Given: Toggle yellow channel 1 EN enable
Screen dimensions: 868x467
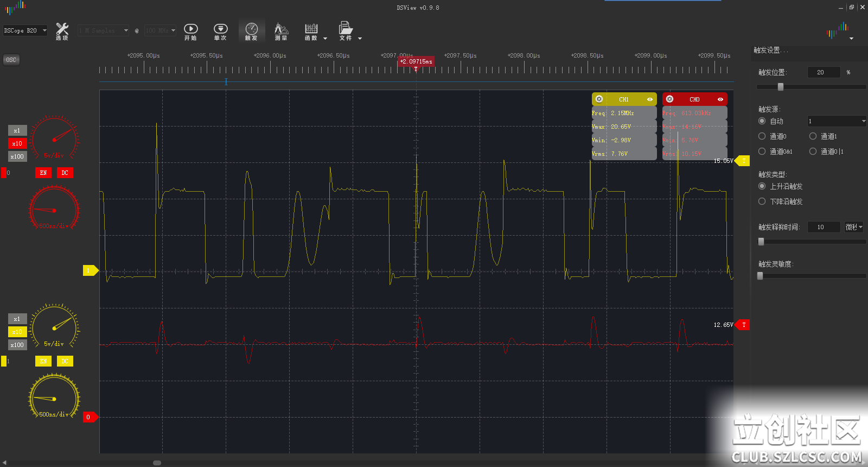Looking at the screenshot, I should 43,361.
